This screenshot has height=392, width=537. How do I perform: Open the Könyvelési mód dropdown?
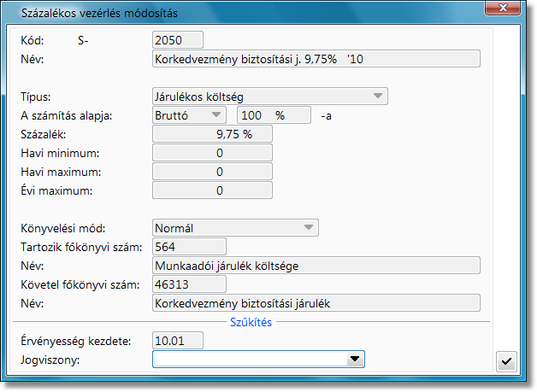(x=308, y=228)
